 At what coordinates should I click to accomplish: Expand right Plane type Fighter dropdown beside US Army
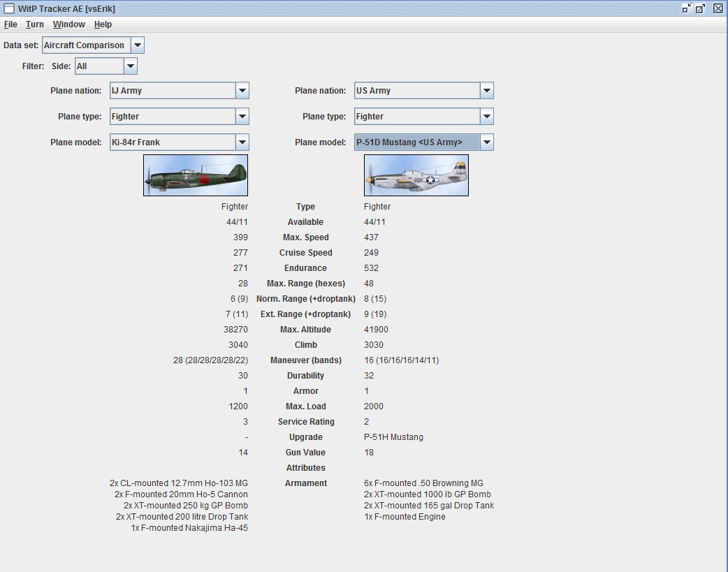coord(486,117)
